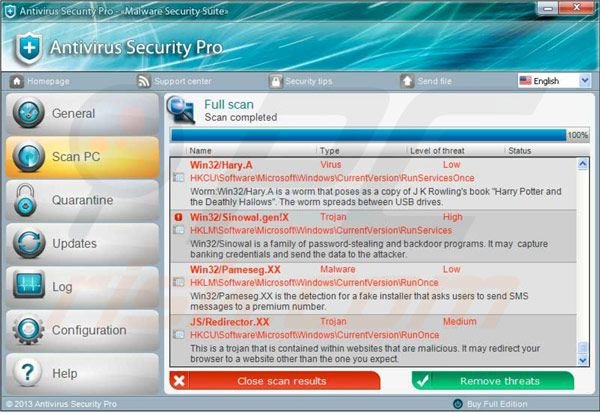
Task: Click the Homepage house icon
Action: click(x=16, y=81)
